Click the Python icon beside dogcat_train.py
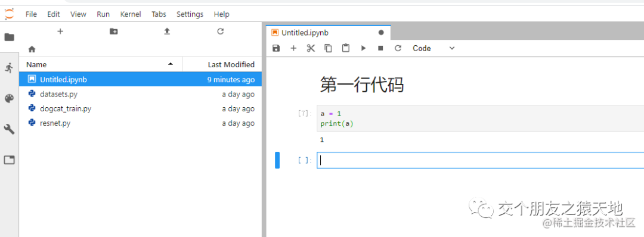 32,108
